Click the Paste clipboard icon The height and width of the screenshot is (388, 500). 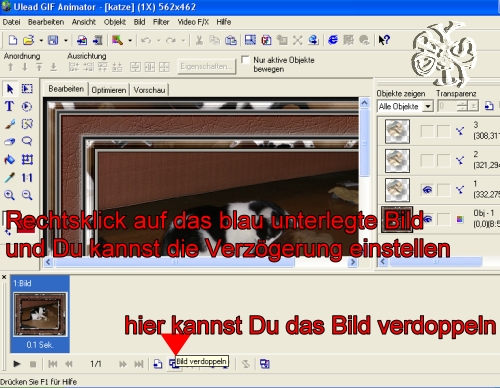231,40
